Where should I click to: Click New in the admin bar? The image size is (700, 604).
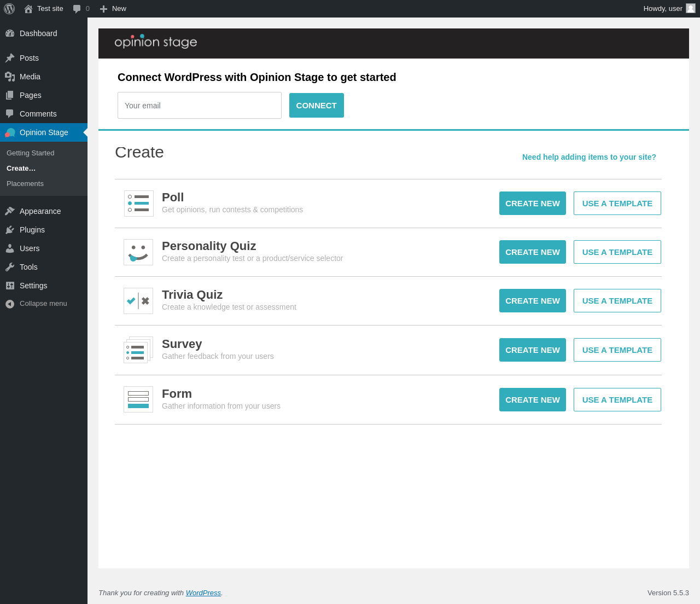tap(119, 9)
